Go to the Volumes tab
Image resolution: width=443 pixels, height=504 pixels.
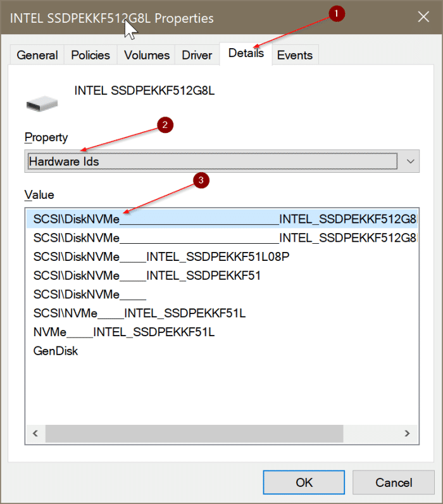[x=146, y=55]
